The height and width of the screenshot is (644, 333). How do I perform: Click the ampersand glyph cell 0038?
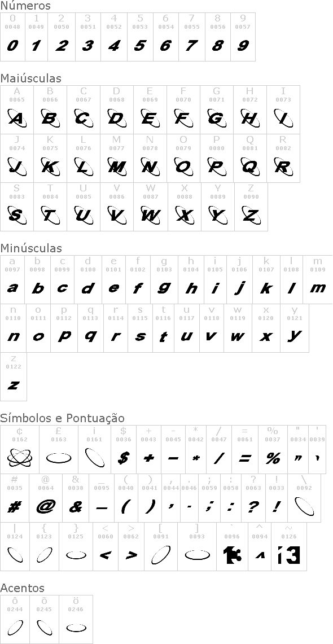(76, 498)
